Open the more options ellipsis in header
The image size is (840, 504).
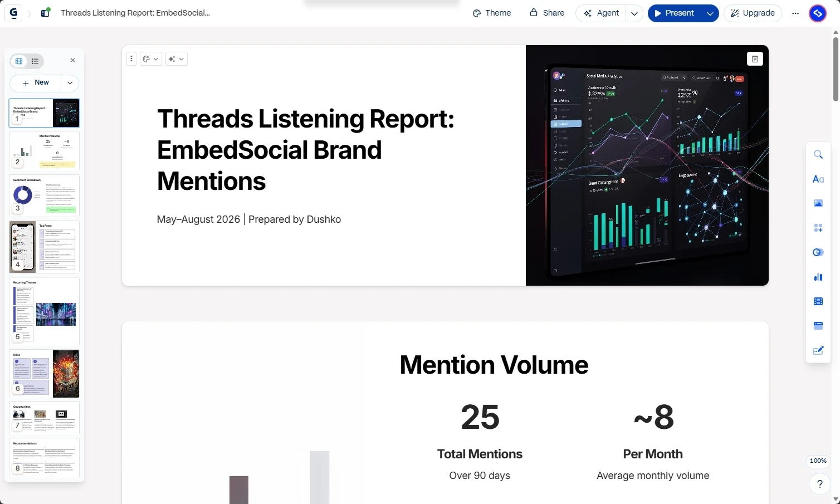[x=795, y=13]
